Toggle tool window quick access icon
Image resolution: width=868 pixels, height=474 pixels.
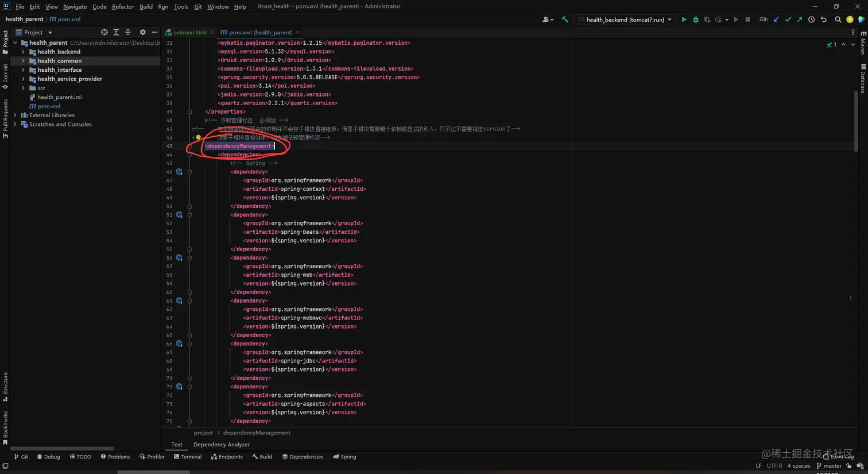pos(5,466)
